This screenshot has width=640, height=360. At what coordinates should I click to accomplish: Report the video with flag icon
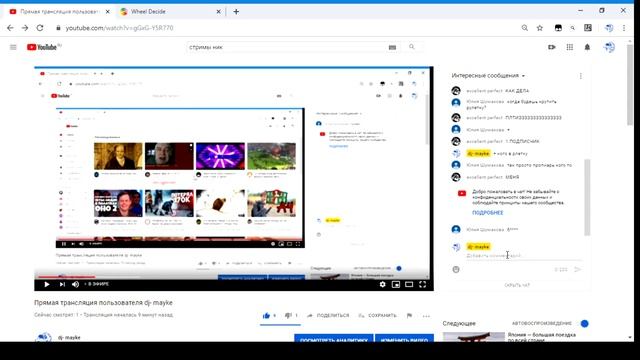[409, 315]
